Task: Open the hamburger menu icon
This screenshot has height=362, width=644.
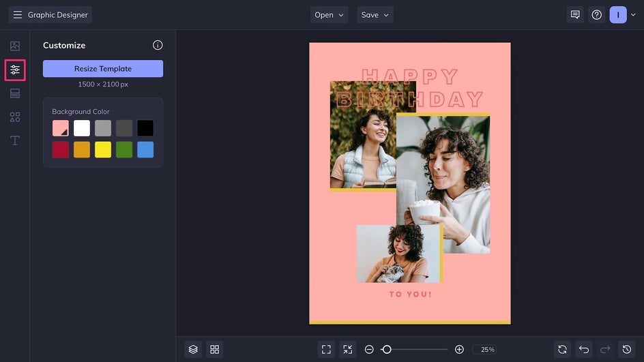Action: pos(17,15)
